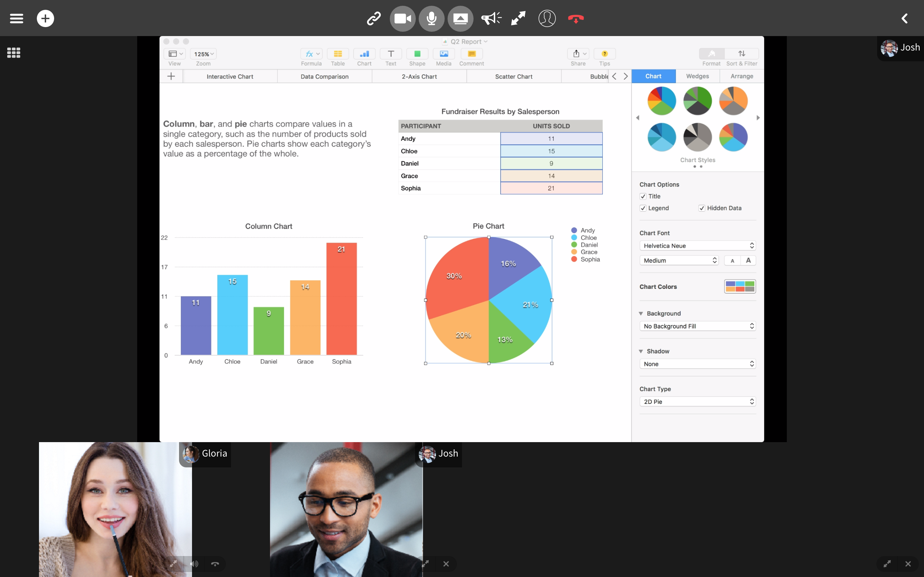Viewport: 924px width, 577px height.
Task: Uncheck the Title chart option
Action: (x=643, y=196)
